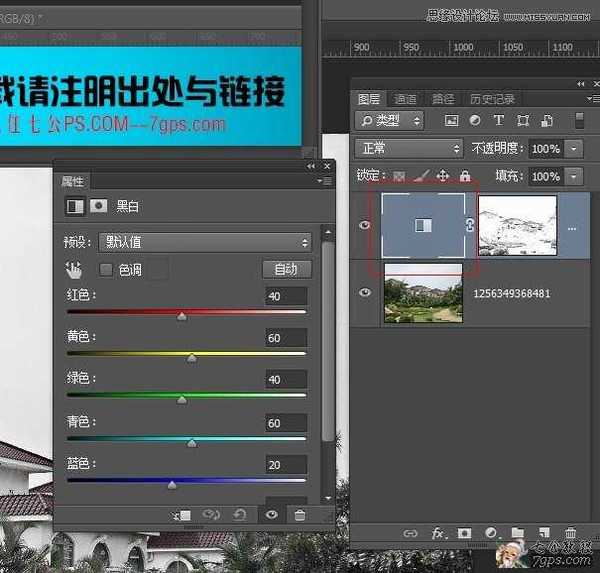Click reset adjustment icon in Properties panel

tap(239, 515)
